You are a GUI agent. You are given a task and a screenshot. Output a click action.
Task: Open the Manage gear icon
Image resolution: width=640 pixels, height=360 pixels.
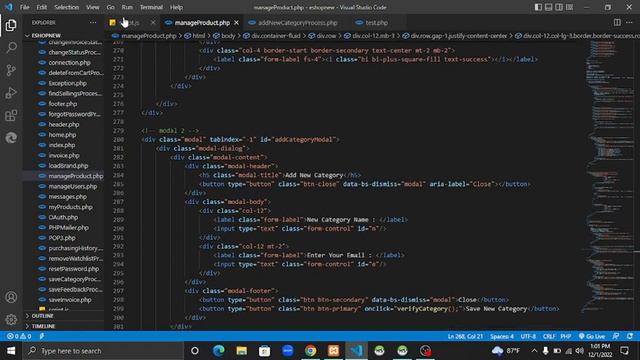11,320
